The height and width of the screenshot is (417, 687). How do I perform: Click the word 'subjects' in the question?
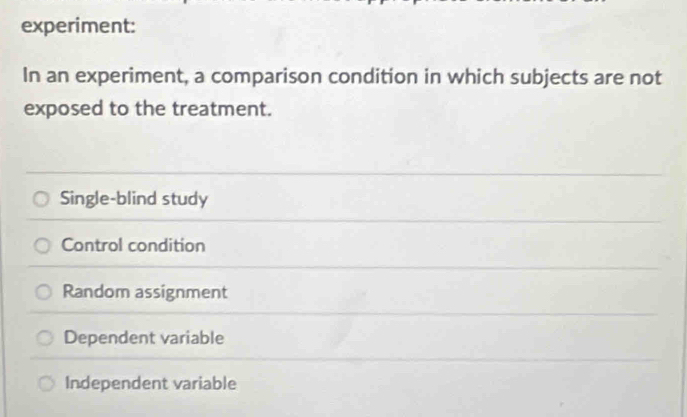[549, 78]
